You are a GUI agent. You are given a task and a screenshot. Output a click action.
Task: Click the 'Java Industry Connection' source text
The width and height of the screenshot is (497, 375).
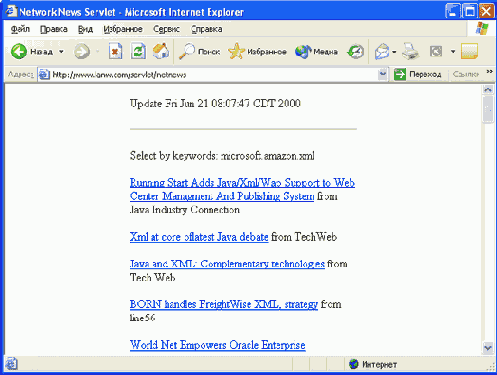coord(185,210)
